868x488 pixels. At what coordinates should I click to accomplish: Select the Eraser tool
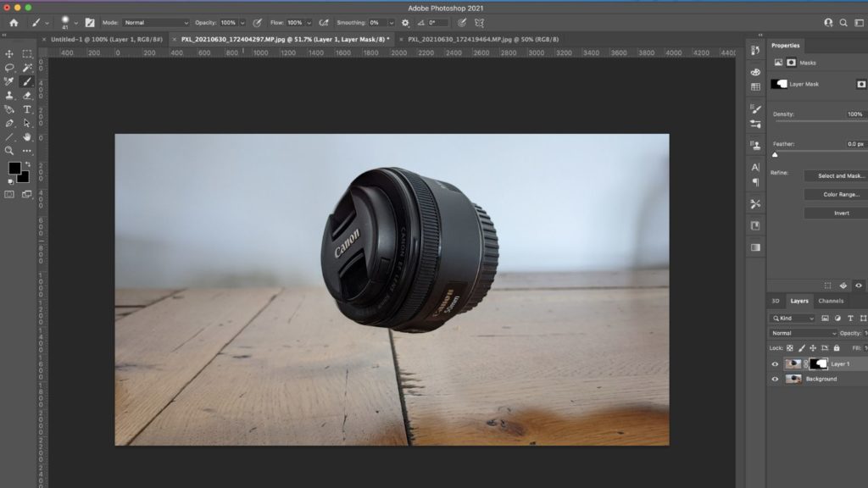click(27, 96)
